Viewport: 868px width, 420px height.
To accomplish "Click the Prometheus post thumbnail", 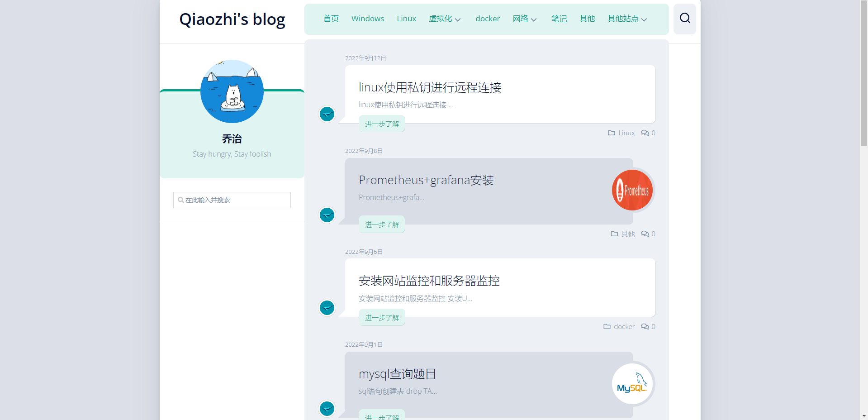I will coord(632,190).
